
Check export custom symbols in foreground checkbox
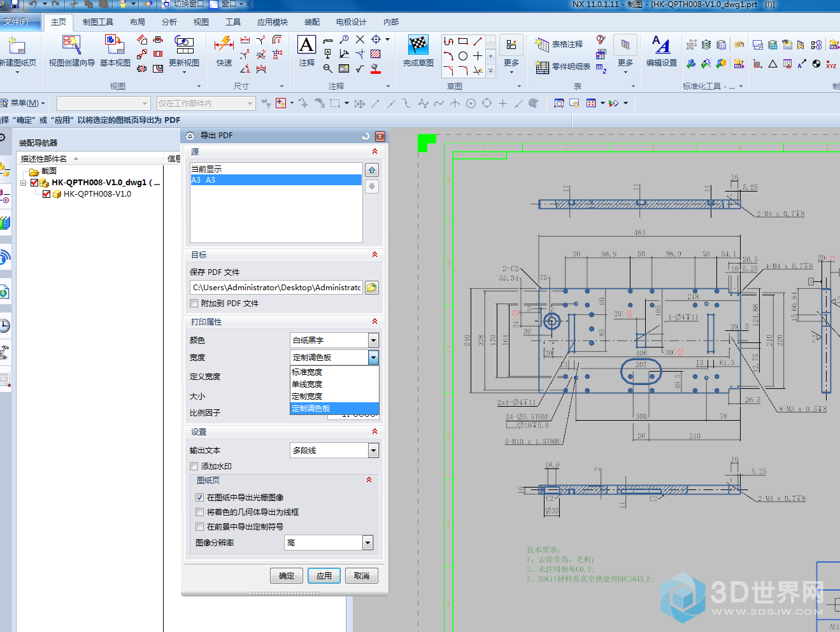coord(200,527)
